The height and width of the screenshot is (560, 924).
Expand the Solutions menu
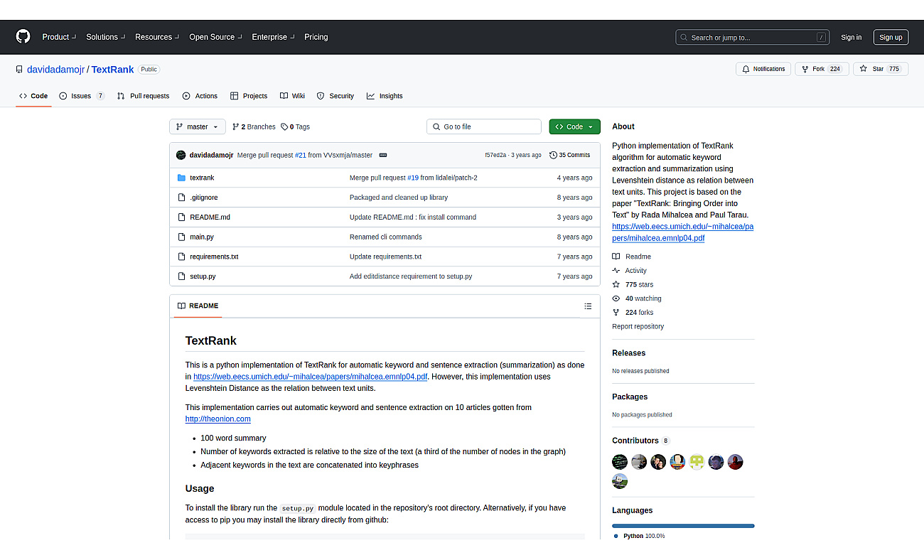[106, 37]
